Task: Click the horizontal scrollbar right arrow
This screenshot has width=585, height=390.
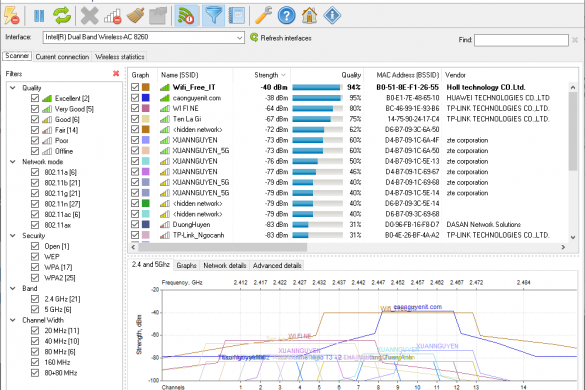Action: 563,247
